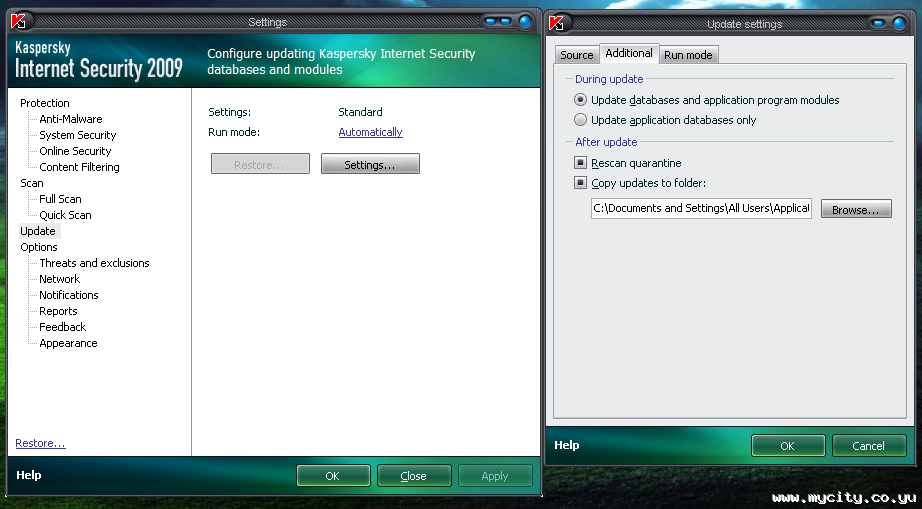Select System Security in the tree
The height and width of the screenshot is (509, 922).
pyautogui.click(x=78, y=135)
